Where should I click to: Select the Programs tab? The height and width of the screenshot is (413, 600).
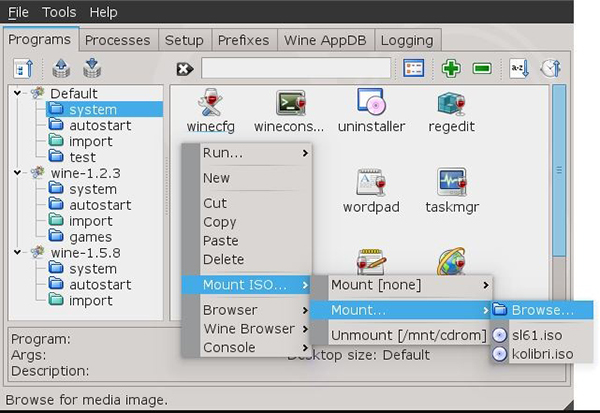coord(39,39)
